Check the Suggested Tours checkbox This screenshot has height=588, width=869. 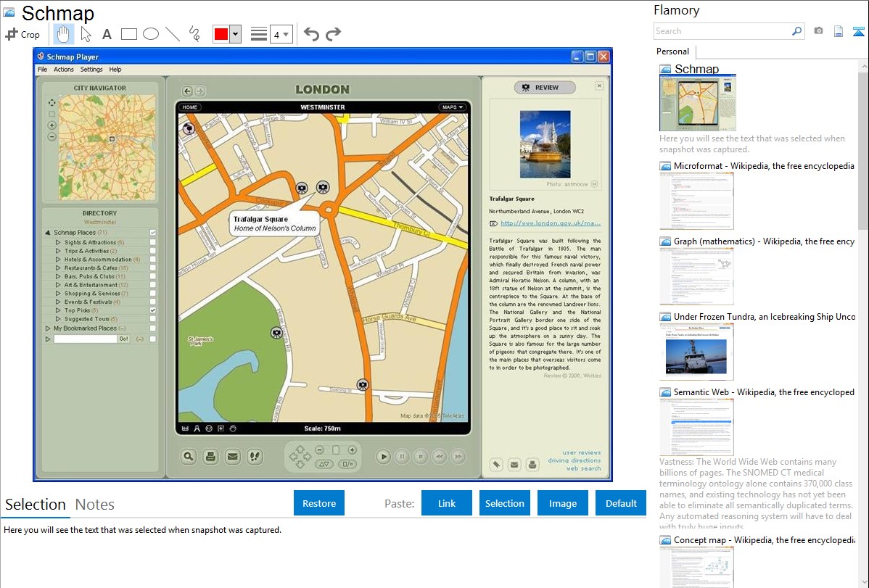click(x=153, y=319)
